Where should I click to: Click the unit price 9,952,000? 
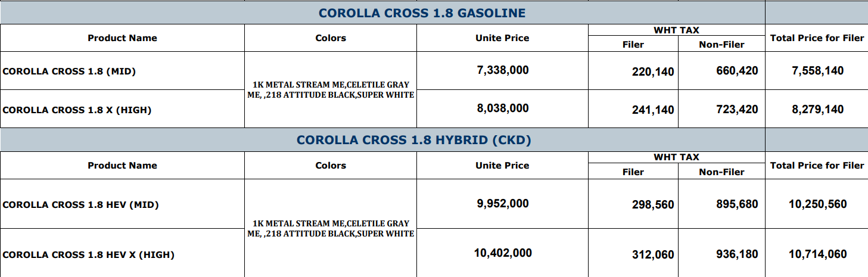[503, 203]
